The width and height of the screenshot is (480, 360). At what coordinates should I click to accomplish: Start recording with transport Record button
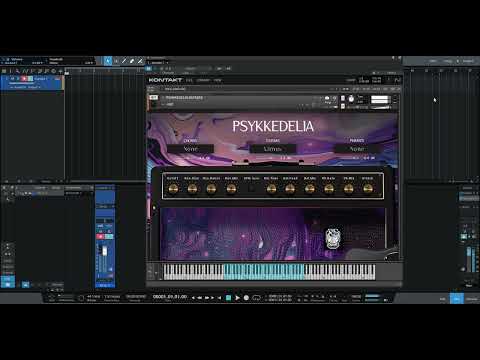246,298
